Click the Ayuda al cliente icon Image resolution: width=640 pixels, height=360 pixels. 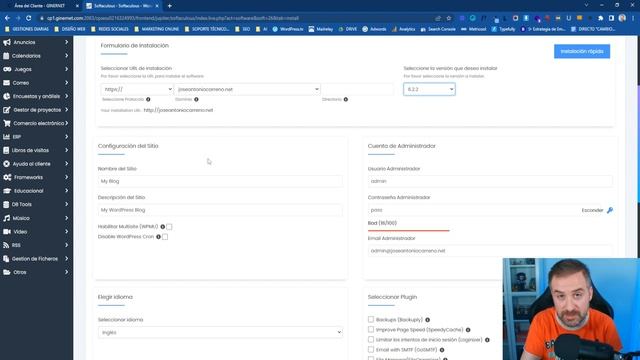(7, 164)
